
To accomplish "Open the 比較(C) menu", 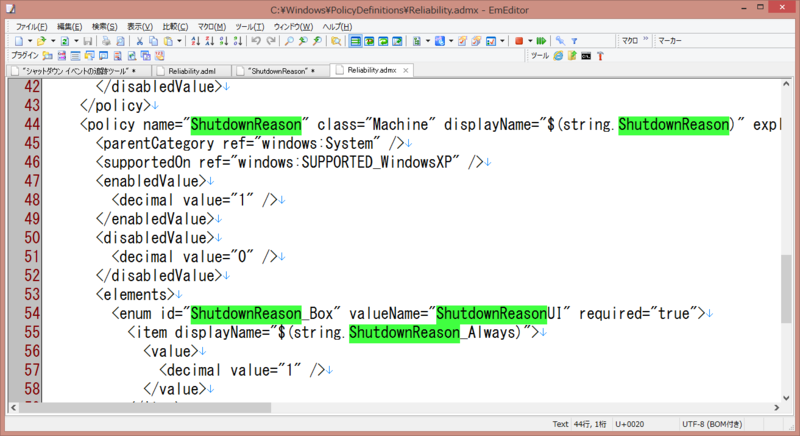I will (x=175, y=27).
